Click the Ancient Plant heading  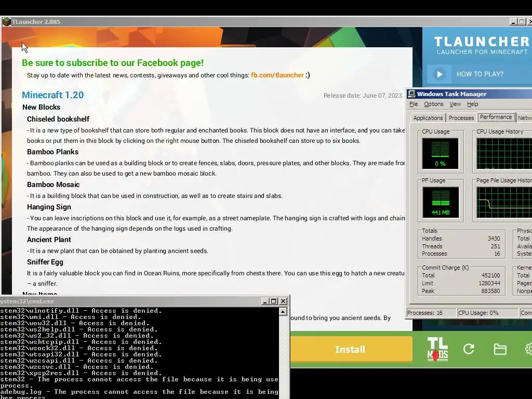click(x=49, y=240)
